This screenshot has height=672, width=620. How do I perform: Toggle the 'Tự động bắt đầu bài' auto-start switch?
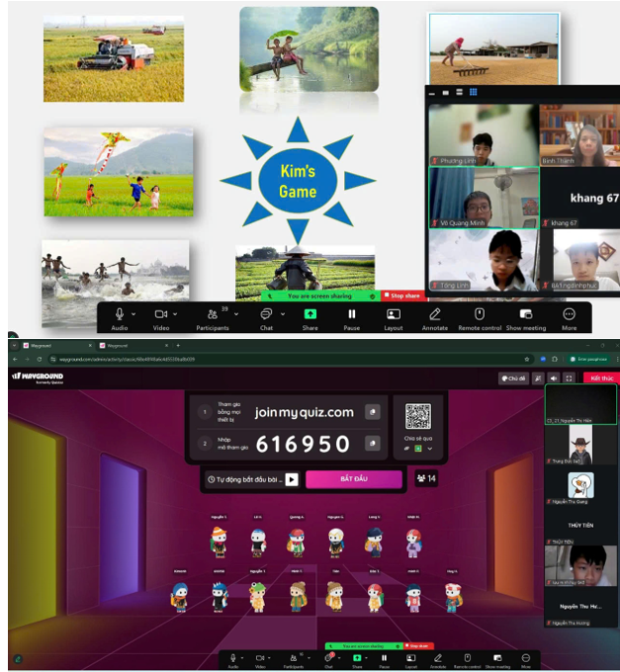tap(292, 479)
